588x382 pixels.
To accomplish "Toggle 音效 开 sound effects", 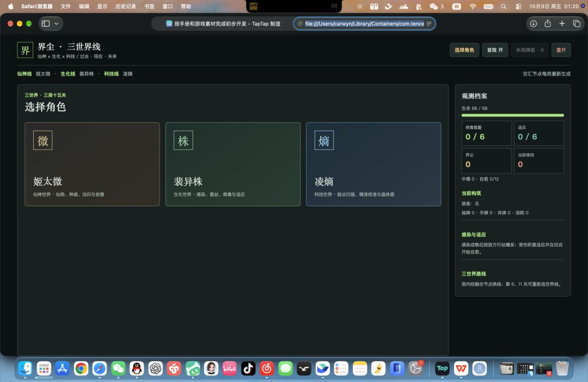I will tap(495, 50).
